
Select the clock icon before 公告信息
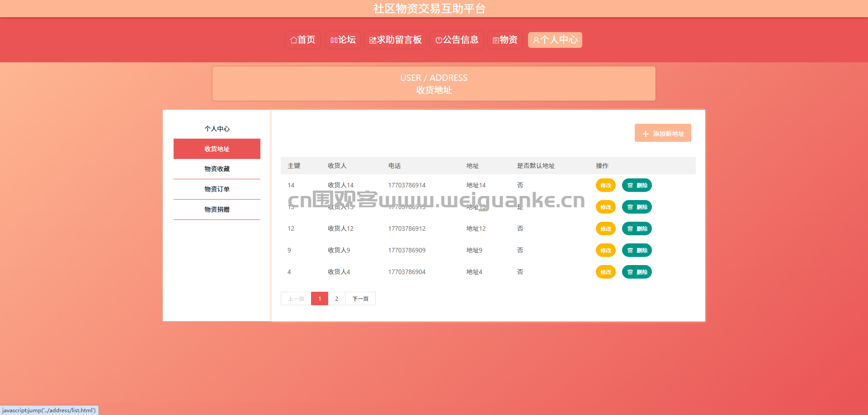click(439, 40)
